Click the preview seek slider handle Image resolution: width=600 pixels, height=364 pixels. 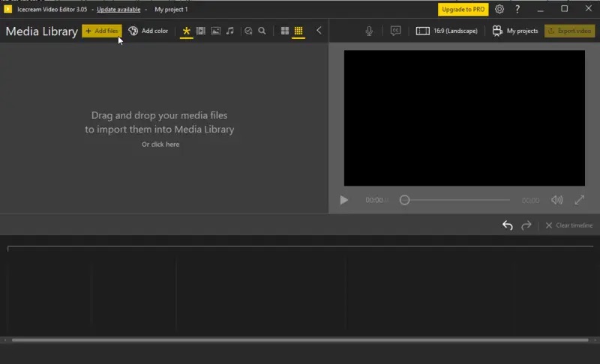[x=404, y=200]
